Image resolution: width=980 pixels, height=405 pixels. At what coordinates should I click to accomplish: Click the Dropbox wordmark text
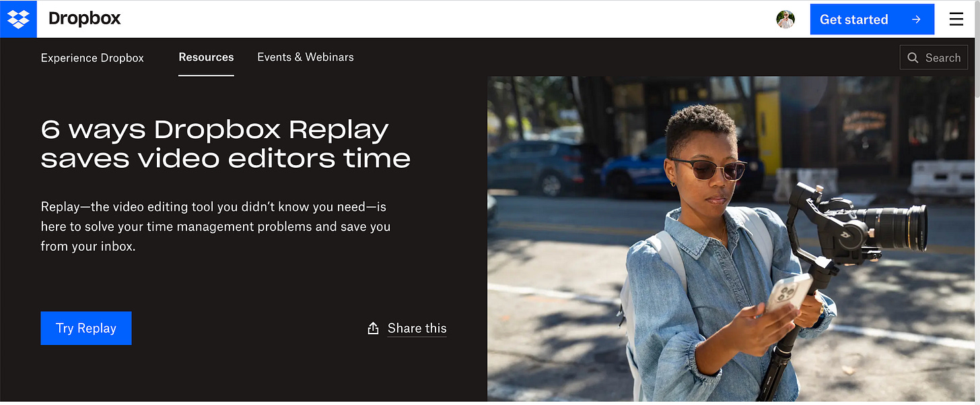[x=84, y=19]
